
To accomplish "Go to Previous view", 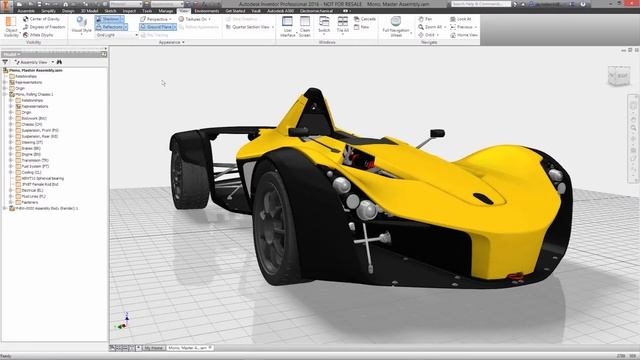I will [x=461, y=27].
